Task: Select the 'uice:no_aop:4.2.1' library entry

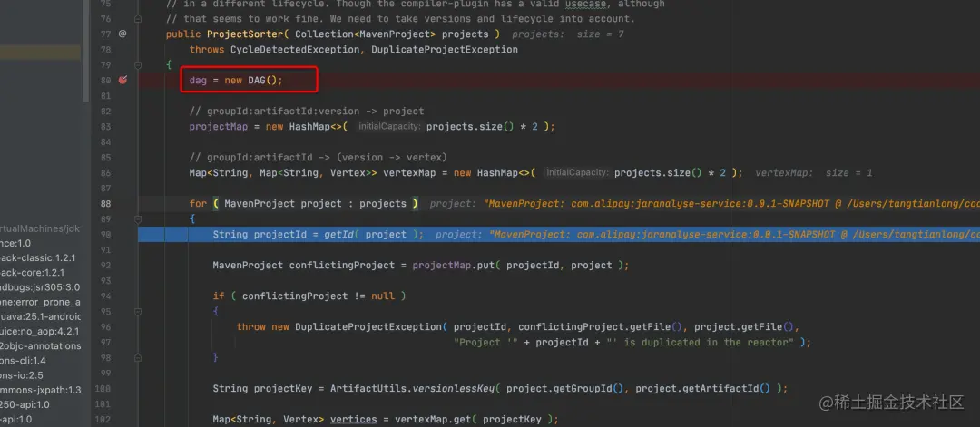Action: [x=39, y=331]
